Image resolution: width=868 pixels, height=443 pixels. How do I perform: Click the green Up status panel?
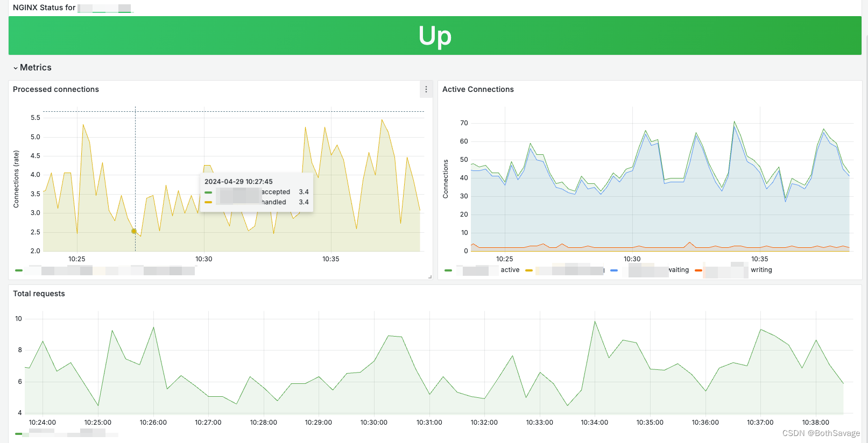tap(435, 35)
